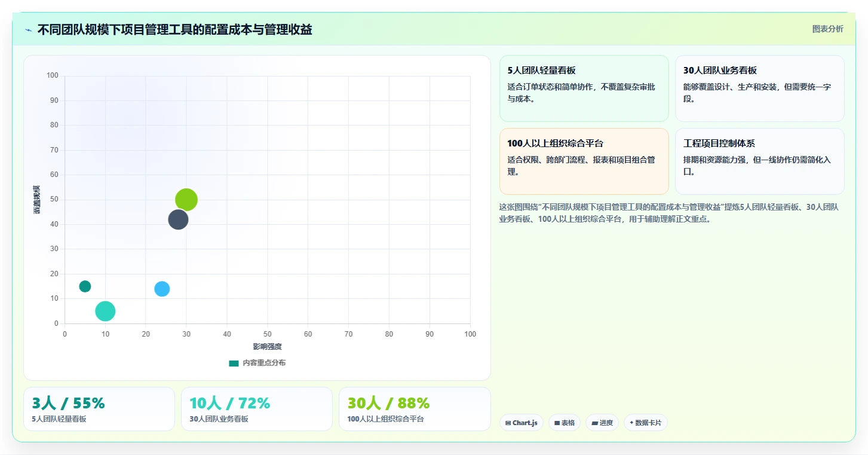Toggle the 内容重点分布 legend entry
This screenshot has width=868, height=455.
click(x=257, y=363)
